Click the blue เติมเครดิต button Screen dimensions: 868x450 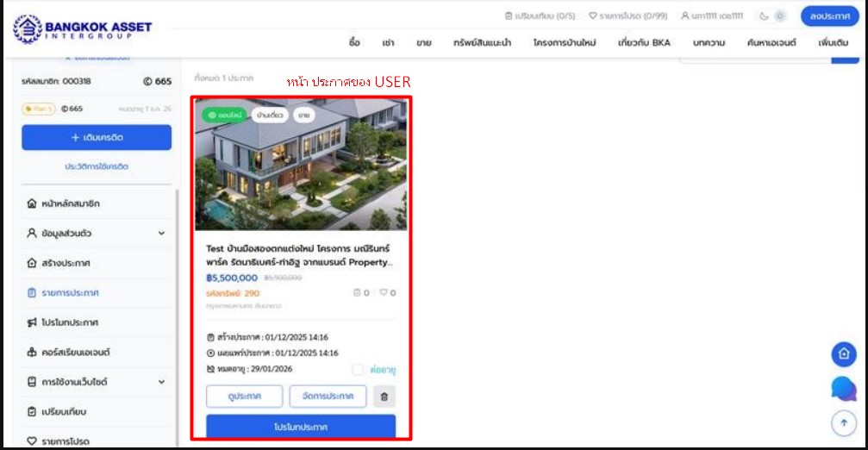pos(97,138)
